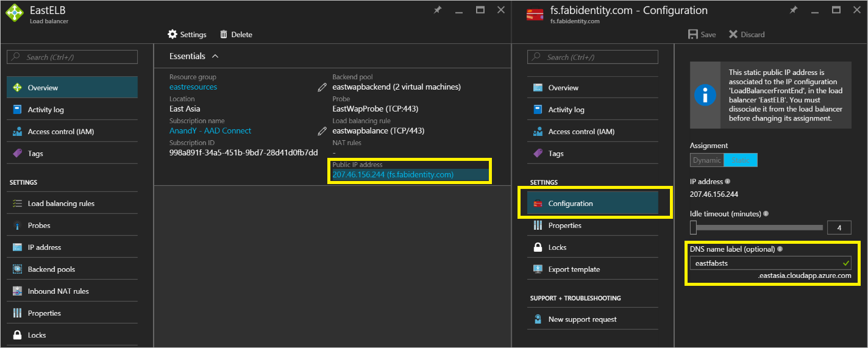Pin the fs.fabidentity.com Configuration blade
The height and width of the screenshot is (348, 868).
point(793,10)
